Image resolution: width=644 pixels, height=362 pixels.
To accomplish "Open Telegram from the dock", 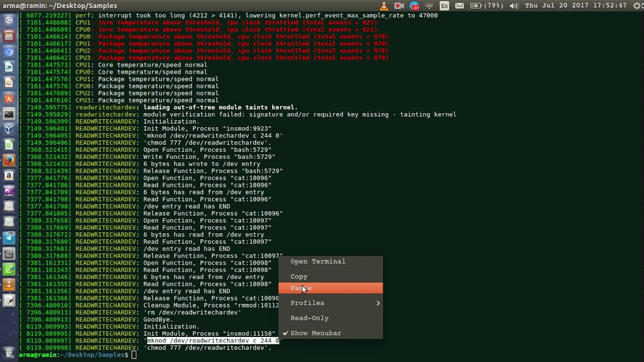I will (9, 238).
